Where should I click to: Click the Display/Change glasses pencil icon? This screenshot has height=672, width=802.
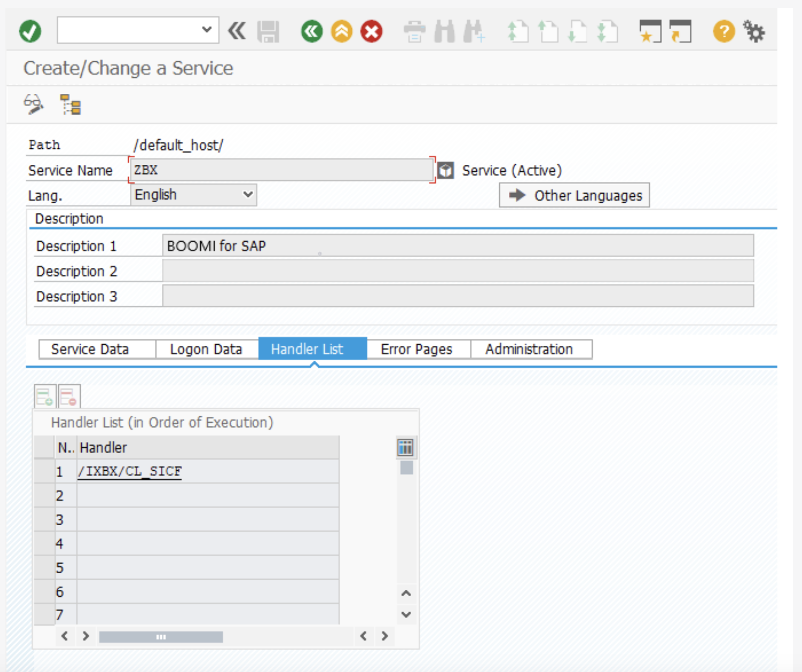[34, 105]
